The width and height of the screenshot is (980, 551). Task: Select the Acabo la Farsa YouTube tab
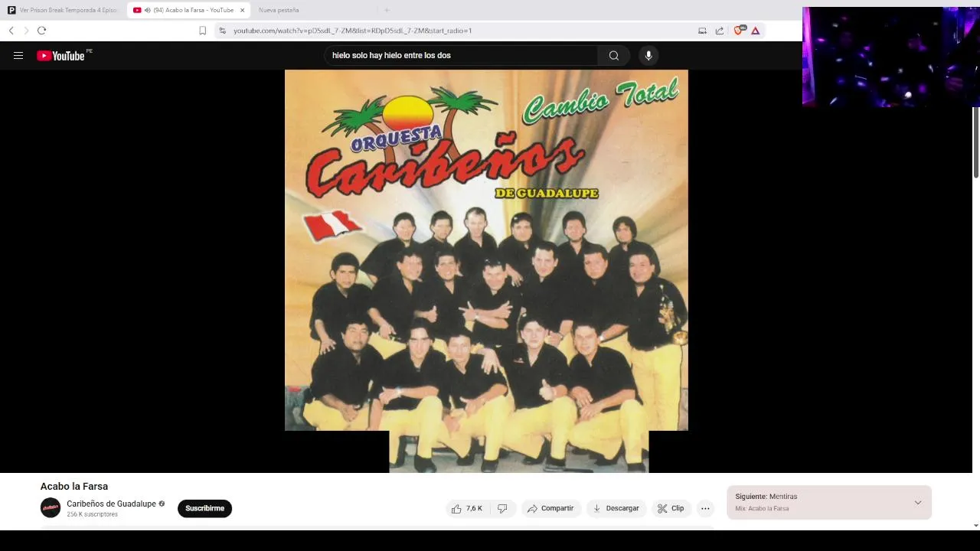point(188,10)
